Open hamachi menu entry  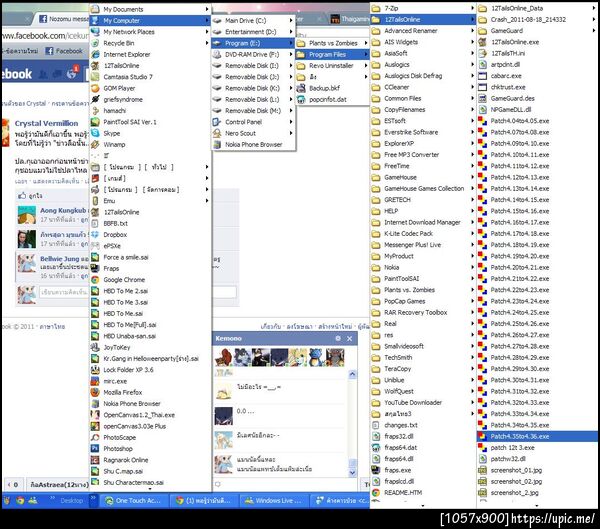[x=114, y=111]
